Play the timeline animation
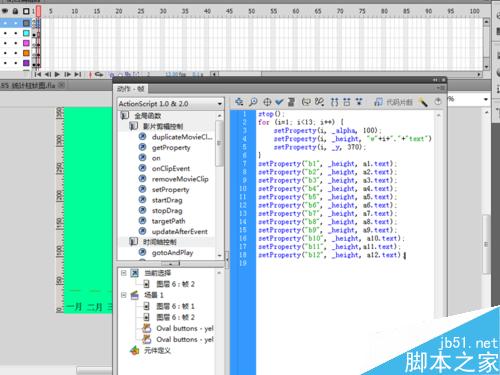 click(x=57, y=74)
